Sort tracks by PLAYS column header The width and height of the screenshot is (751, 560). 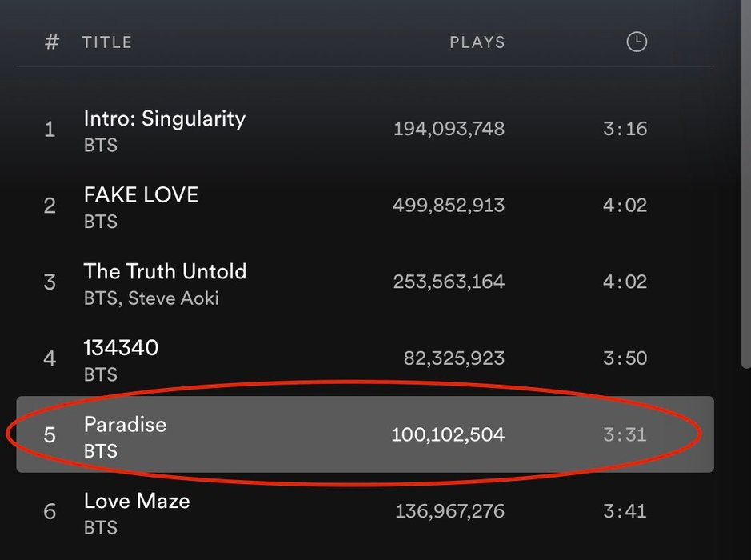477,42
